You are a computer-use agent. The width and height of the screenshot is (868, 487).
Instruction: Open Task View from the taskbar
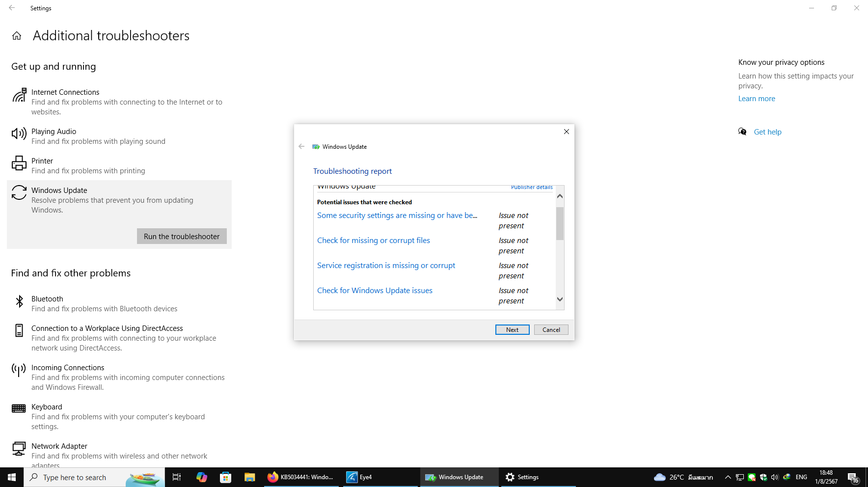177,477
